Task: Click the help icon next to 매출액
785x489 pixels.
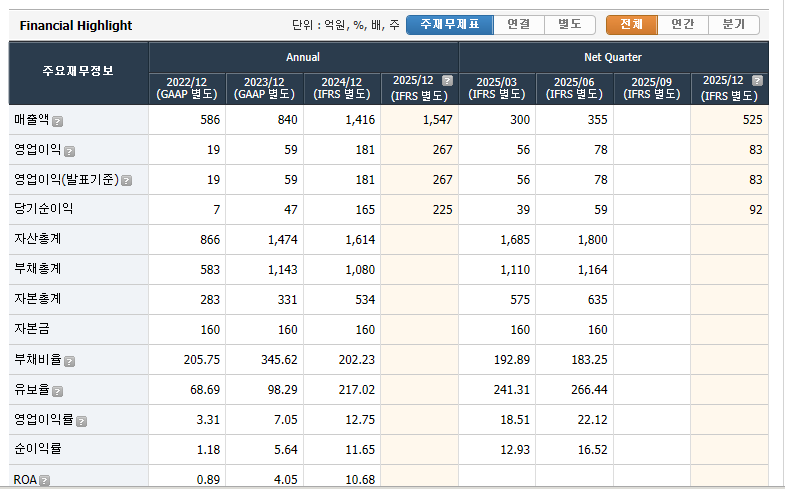Action: tap(58, 121)
